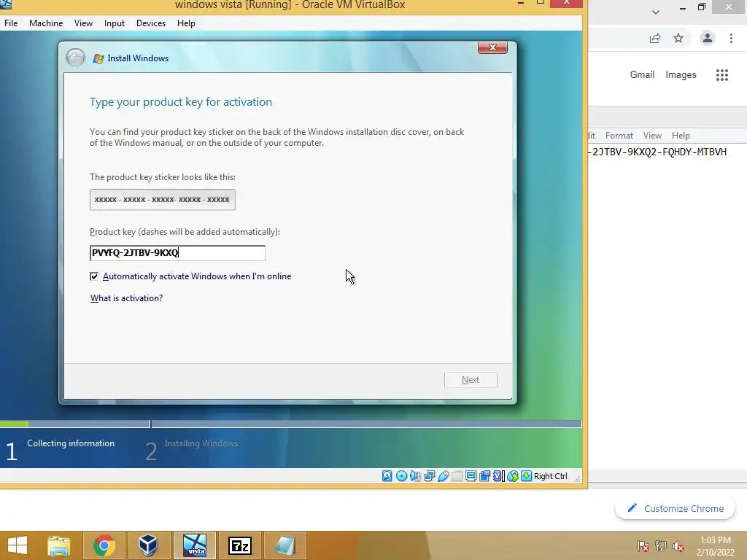Image resolution: width=747 pixels, height=560 pixels.
Task: Open the Google apps grid icon
Action: tap(721, 75)
